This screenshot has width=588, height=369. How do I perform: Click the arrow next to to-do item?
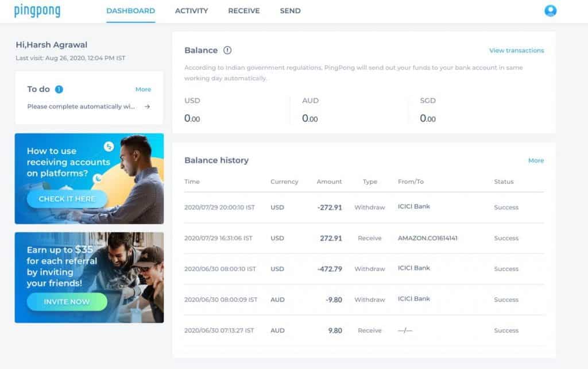148,106
